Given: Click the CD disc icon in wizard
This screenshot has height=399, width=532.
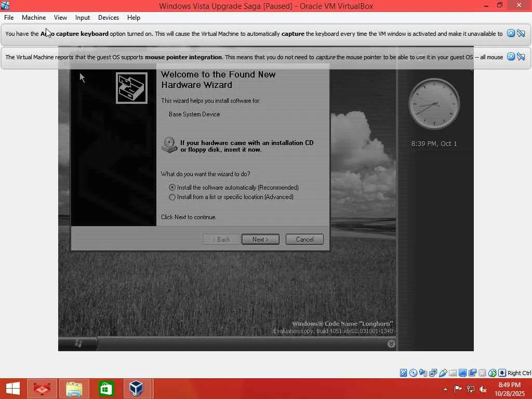Looking at the screenshot, I should click(169, 145).
